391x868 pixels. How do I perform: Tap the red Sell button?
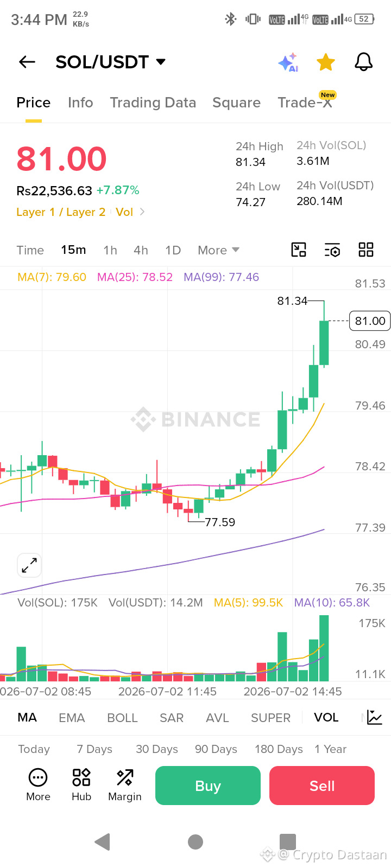pos(322,786)
